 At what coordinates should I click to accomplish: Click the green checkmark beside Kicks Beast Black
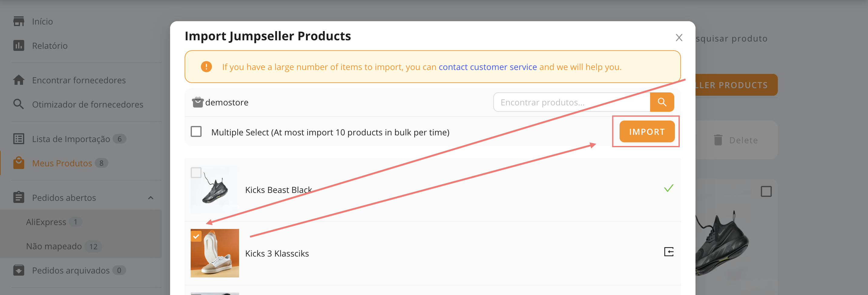[x=668, y=188]
